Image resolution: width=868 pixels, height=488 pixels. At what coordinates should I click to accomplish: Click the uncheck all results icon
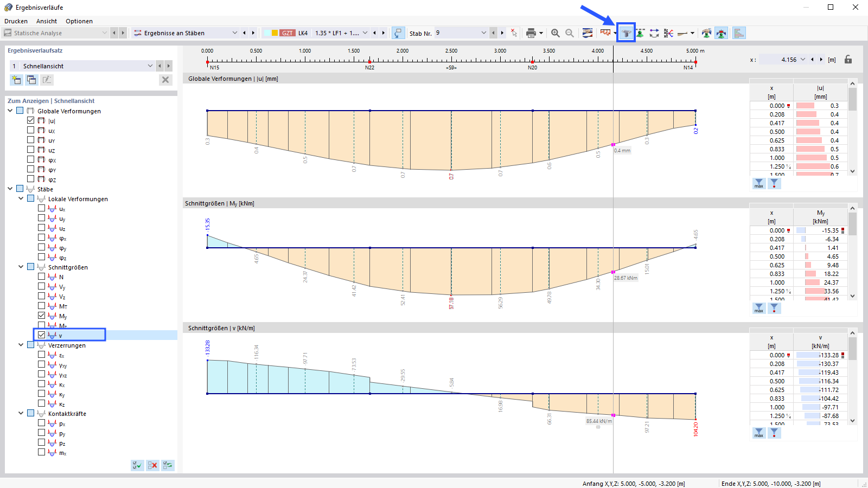click(x=152, y=465)
